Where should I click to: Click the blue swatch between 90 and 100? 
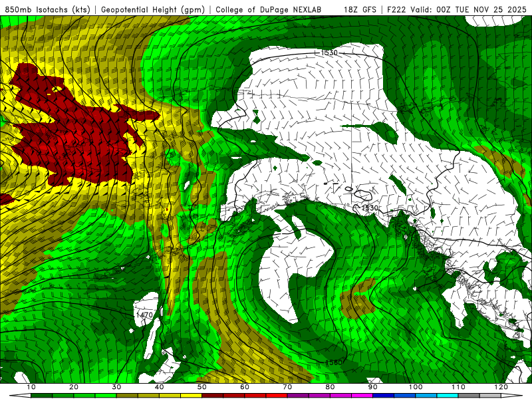point(384,396)
